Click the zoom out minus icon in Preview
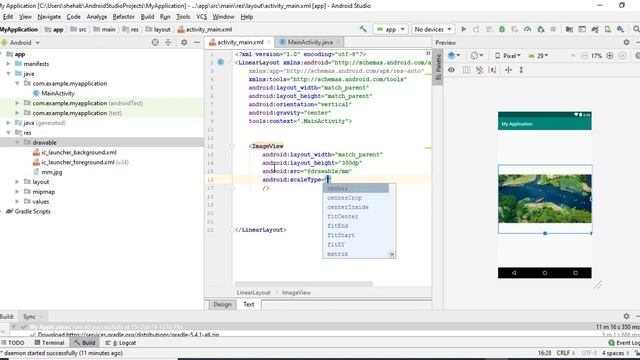 click(x=584, y=56)
